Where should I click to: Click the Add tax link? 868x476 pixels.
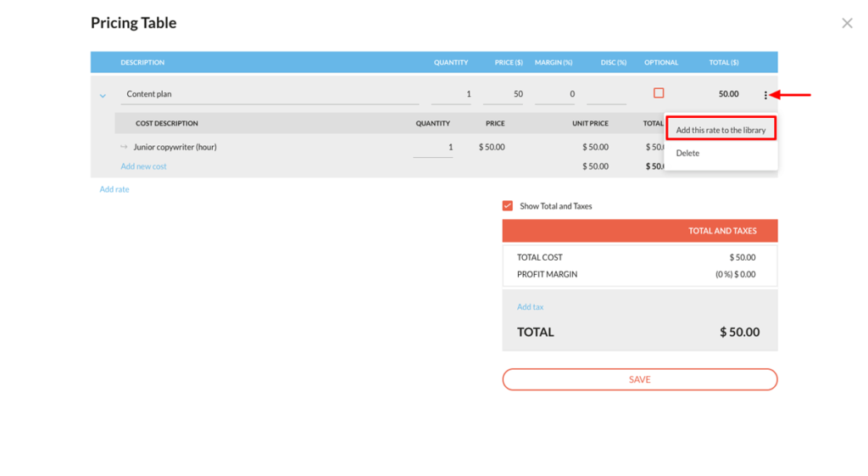point(531,306)
